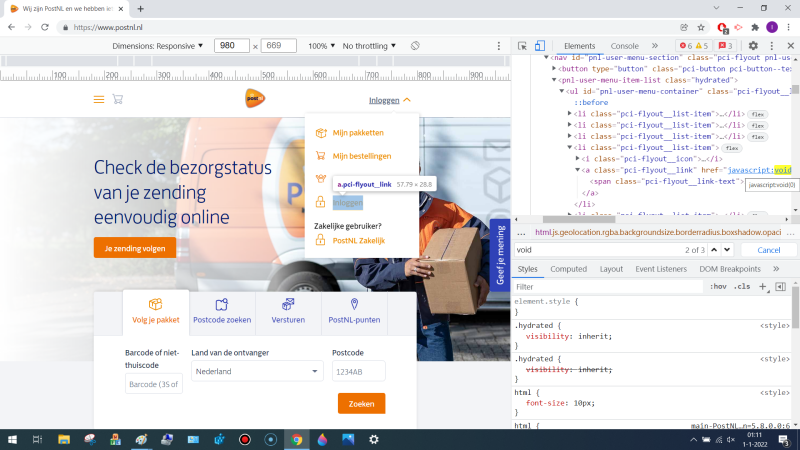
Task: Open the hamburger menu on PostNL site
Action: tap(98, 99)
